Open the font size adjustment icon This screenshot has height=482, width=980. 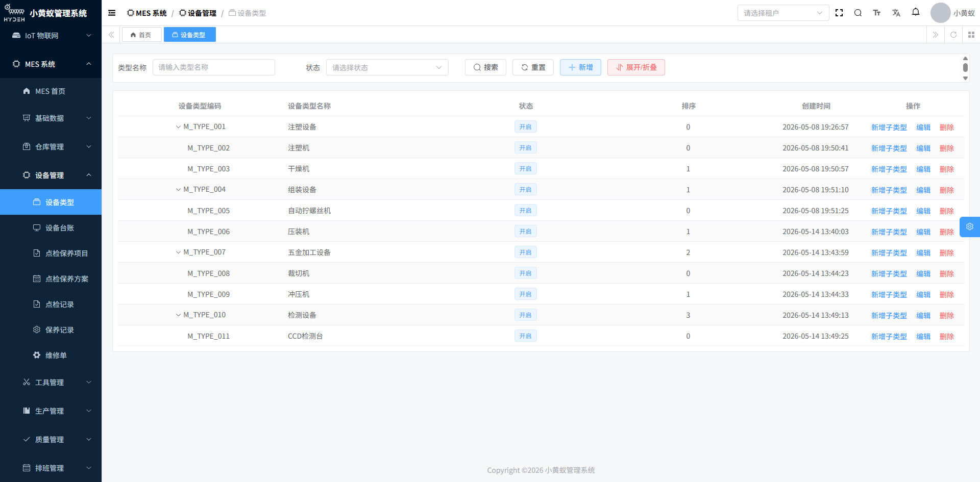877,13
